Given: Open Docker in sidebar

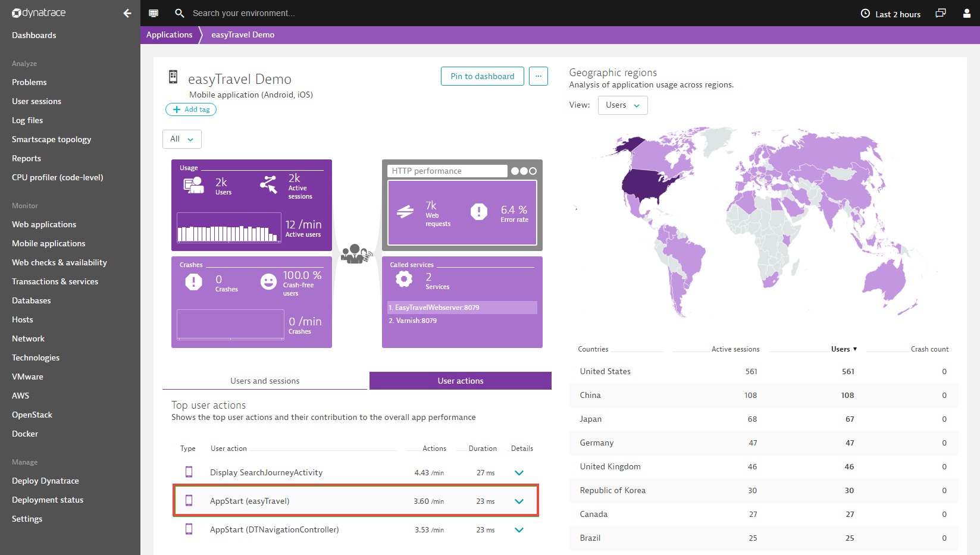Looking at the screenshot, I should point(25,434).
